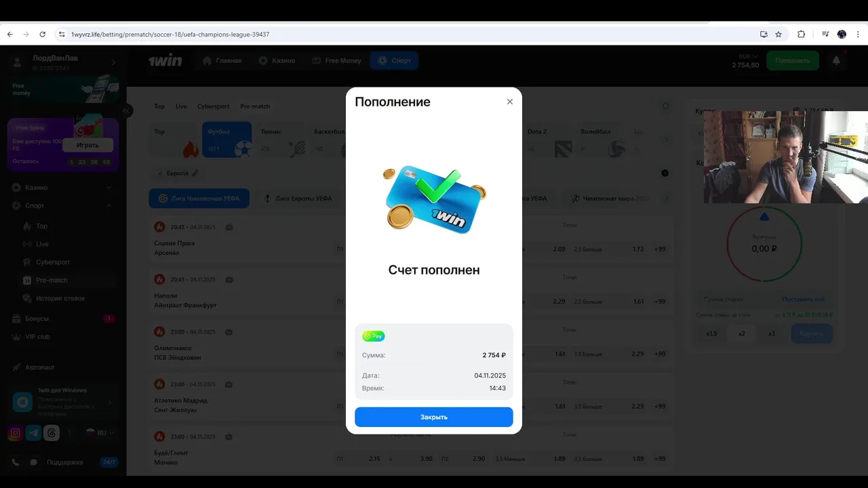
Task: Click the Европа region filter chip
Action: click(x=178, y=173)
